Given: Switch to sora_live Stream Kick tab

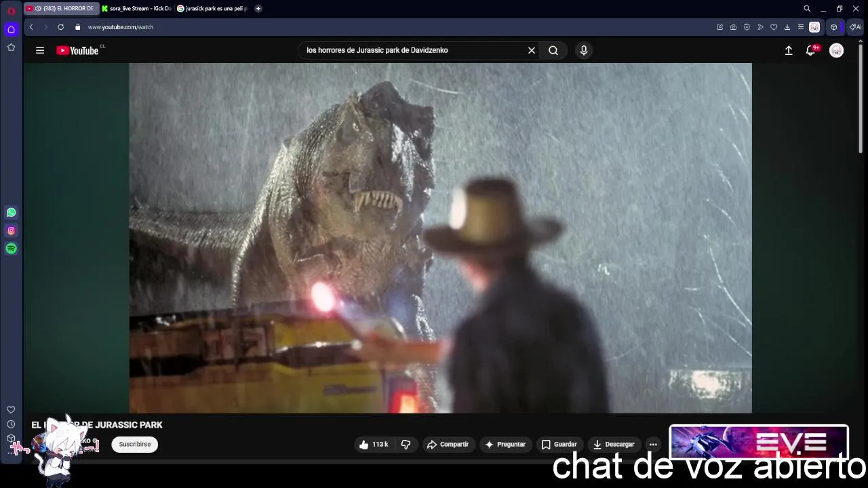Looking at the screenshot, I should tap(137, 9).
